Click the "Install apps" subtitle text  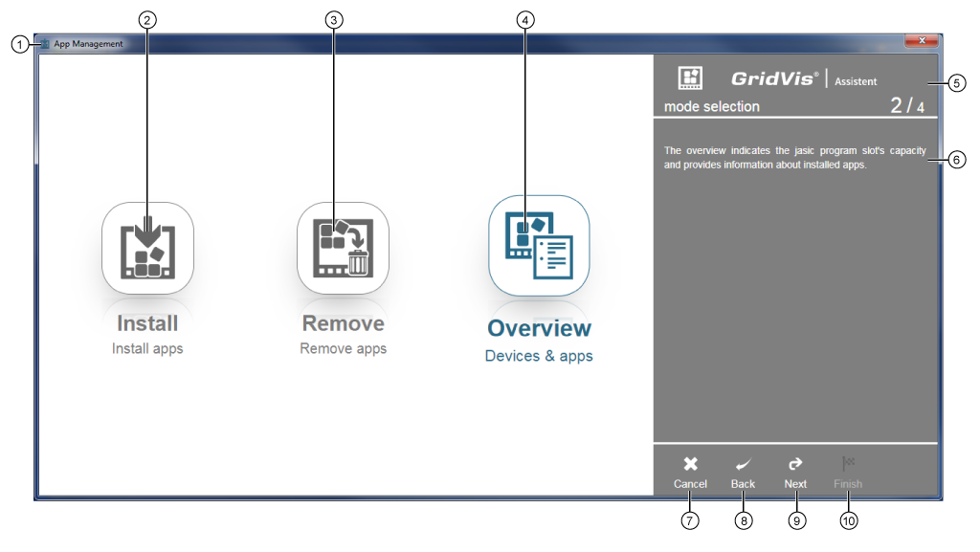147,348
